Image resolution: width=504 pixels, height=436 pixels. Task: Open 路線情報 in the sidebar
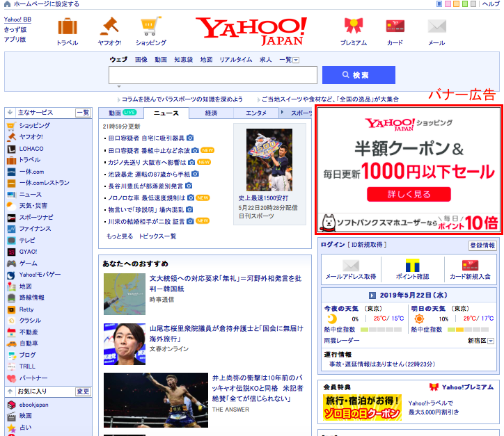[x=31, y=298]
